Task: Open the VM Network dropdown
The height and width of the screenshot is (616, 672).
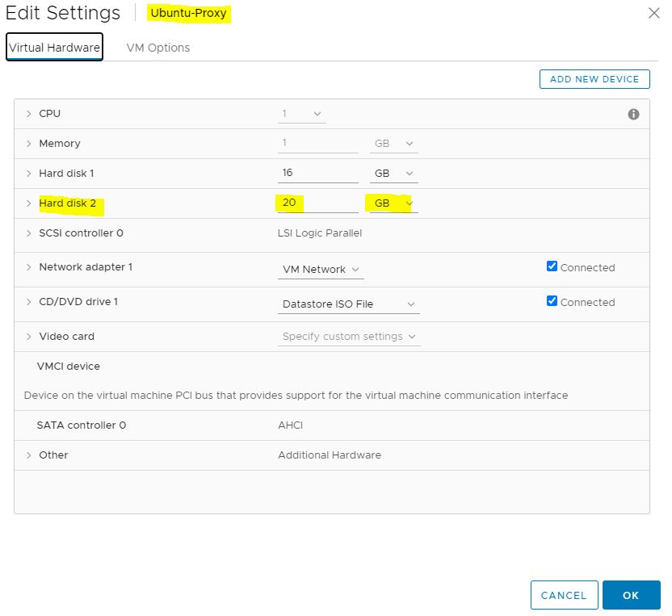Action: (x=321, y=270)
